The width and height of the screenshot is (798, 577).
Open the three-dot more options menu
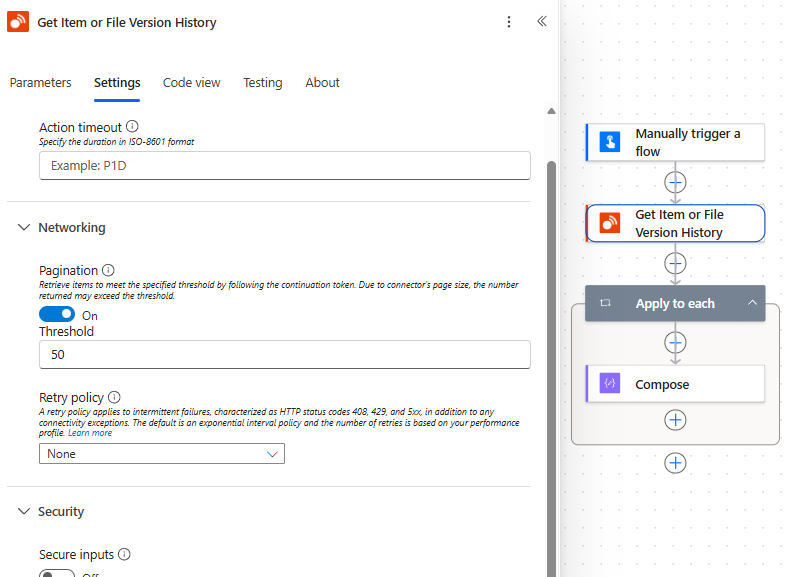point(508,22)
